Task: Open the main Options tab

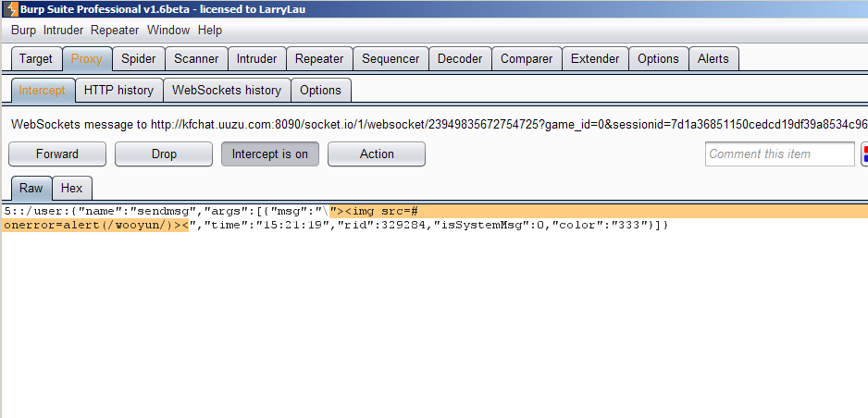Action: pyautogui.click(x=658, y=58)
